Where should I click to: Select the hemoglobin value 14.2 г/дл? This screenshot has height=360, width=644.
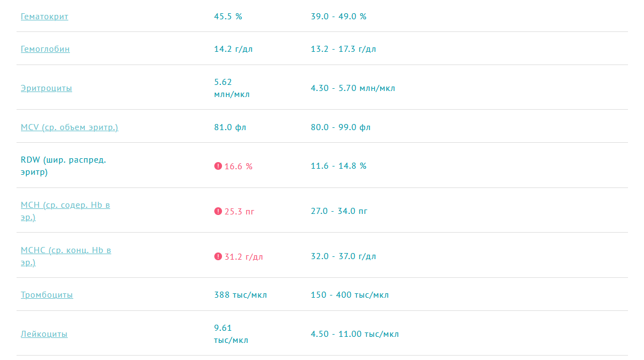[x=233, y=49]
